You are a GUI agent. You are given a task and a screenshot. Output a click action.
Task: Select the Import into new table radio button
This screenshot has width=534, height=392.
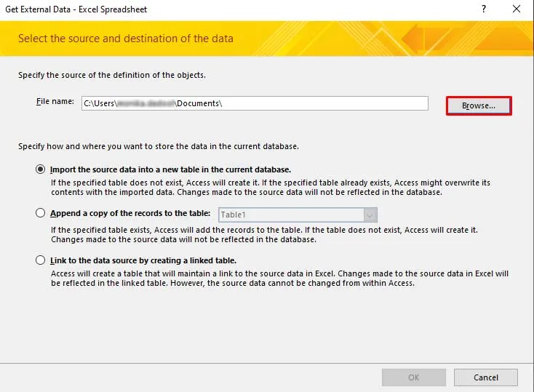point(40,169)
